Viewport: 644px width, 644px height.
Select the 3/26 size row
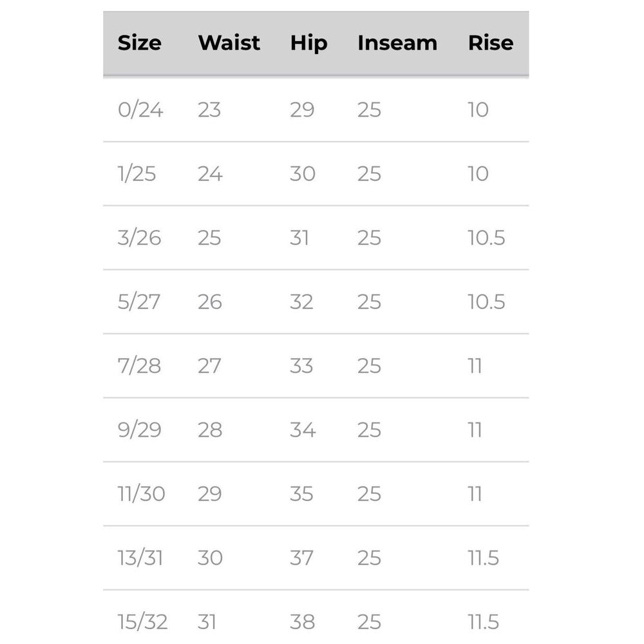point(316,238)
